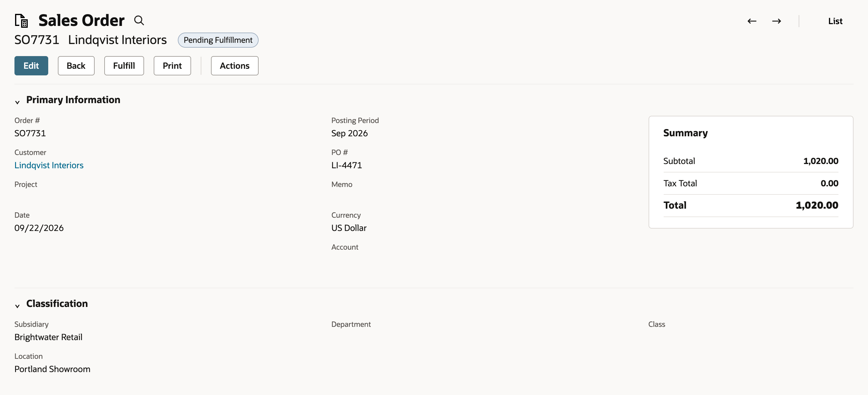Click the Class field label

(x=656, y=324)
